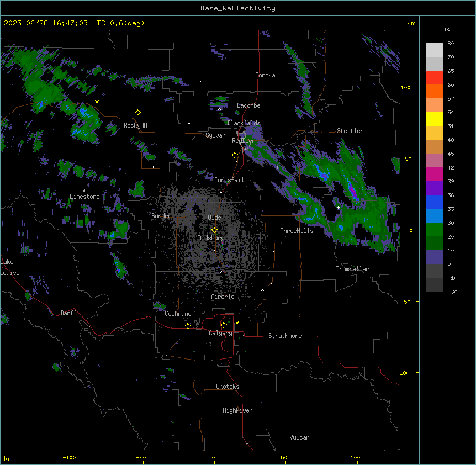The height and width of the screenshot is (465, 476).
Task: Click the km label at bottom-left axis
Action: pos(8,458)
